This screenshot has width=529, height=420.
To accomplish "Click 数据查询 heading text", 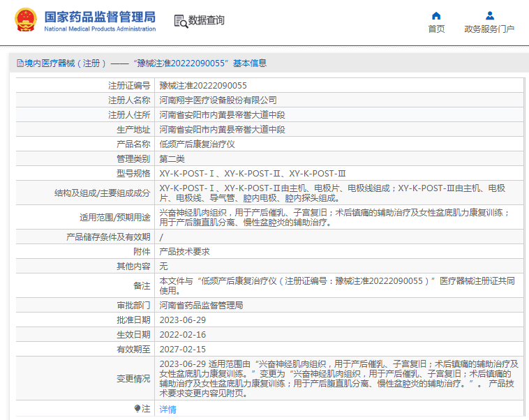I will tap(206, 20).
